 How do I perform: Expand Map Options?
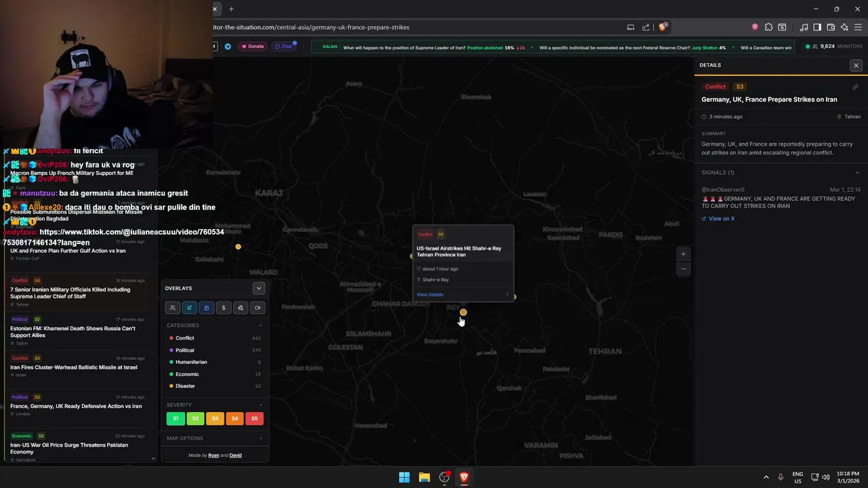(214, 438)
